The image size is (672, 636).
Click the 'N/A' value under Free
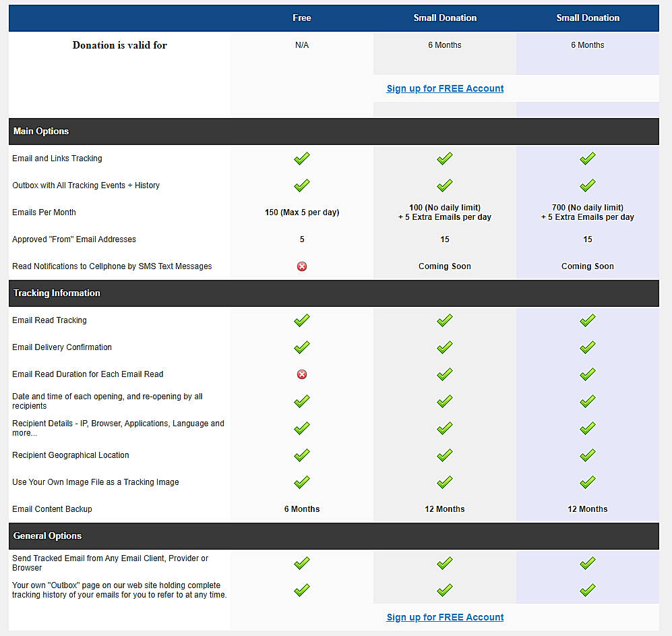tap(302, 45)
